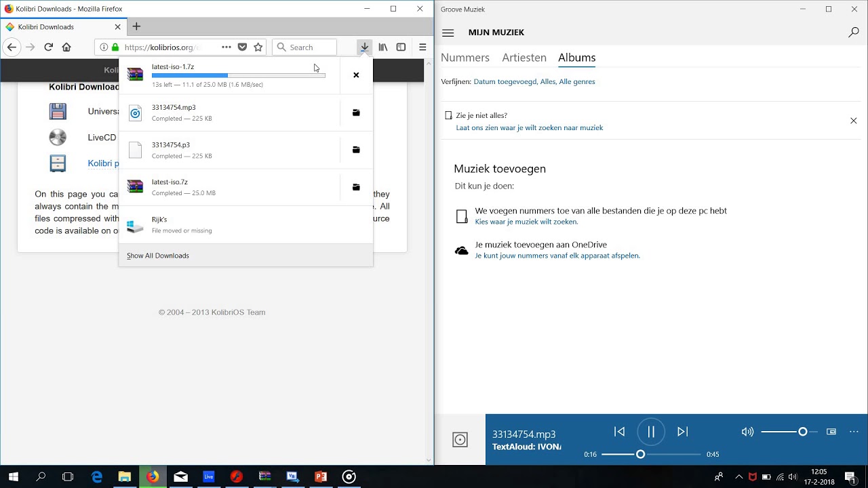The height and width of the screenshot is (488, 868).
Task: Adjust the Groove volume slider
Action: [789, 432]
